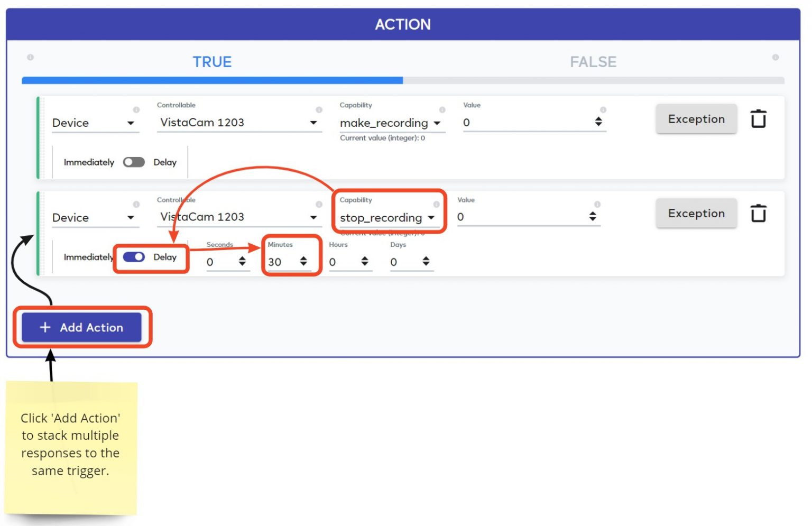Click the info icon above stop_recording Value field

tap(597, 205)
